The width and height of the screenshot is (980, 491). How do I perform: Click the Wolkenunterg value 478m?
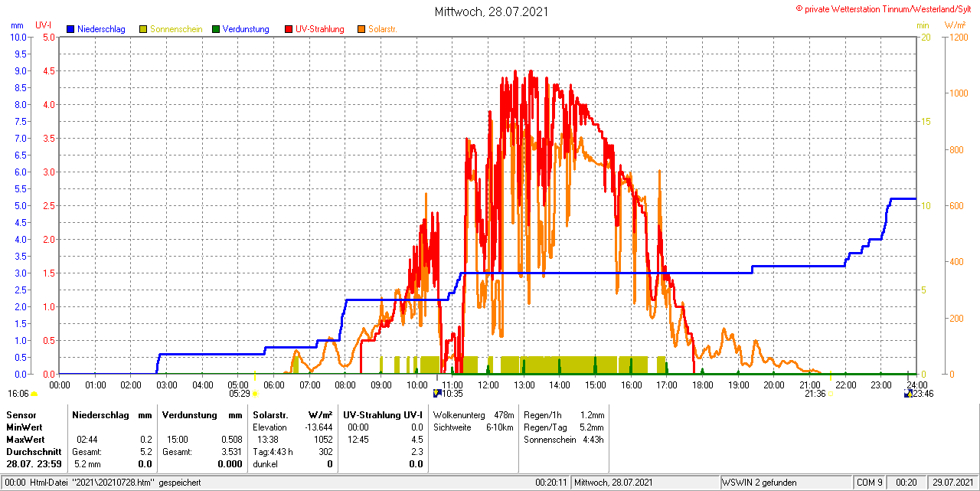coord(504,414)
